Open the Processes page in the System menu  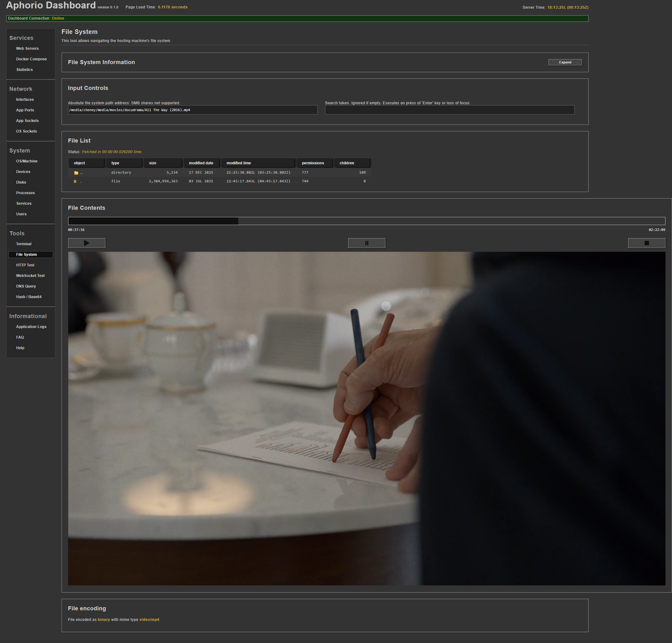coord(26,193)
